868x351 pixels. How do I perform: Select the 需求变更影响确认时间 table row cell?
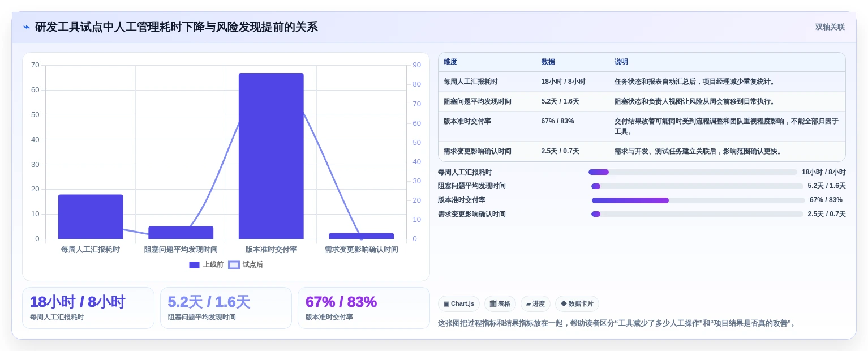coord(478,151)
